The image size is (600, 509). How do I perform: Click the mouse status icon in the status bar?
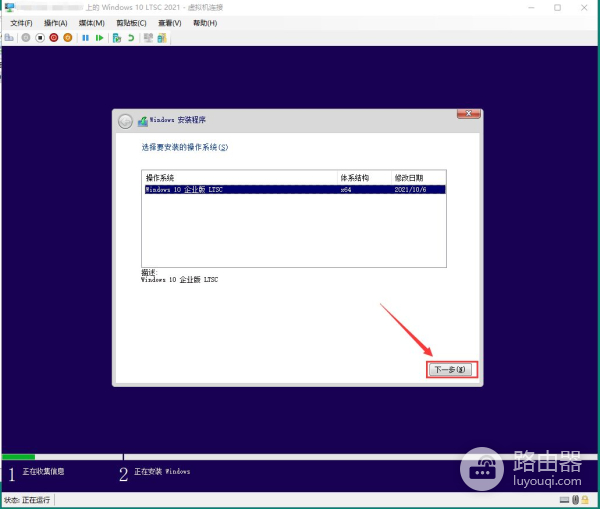(x=575, y=499)
